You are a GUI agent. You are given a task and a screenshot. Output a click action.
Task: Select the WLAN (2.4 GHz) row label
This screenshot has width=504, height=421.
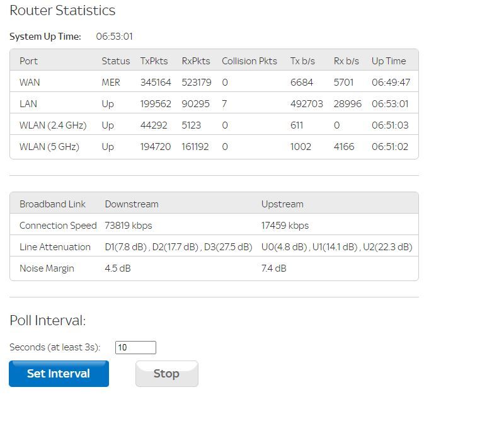(53, 125)
